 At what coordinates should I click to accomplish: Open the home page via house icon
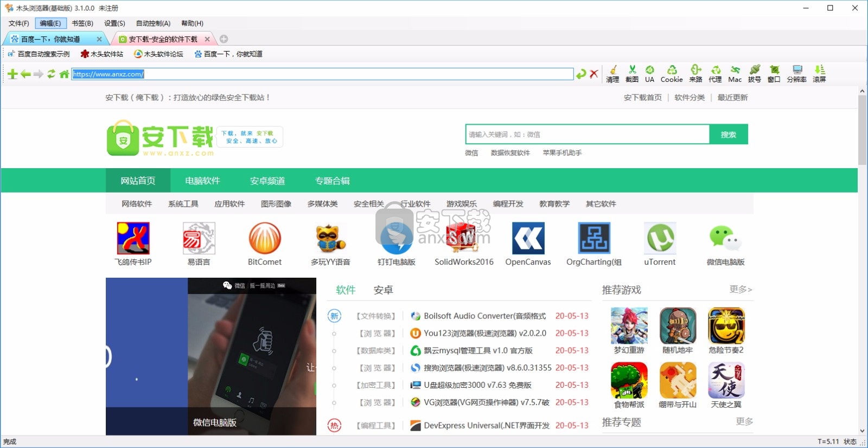click(64, 74)
